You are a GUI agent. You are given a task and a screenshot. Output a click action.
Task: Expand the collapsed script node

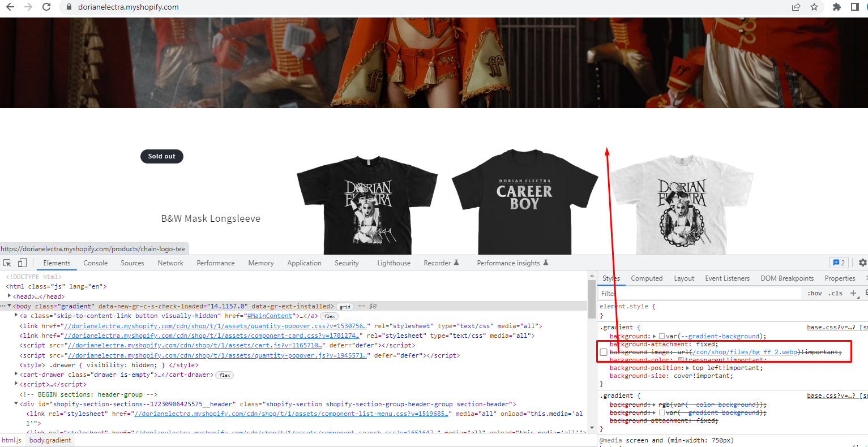point(16,384)
